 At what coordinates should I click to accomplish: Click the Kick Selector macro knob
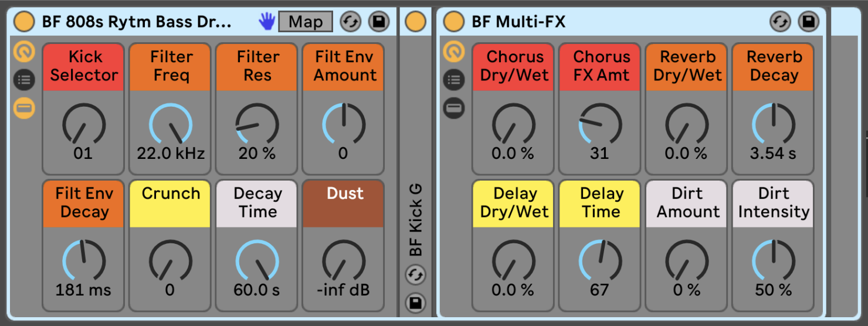[83, 124]
